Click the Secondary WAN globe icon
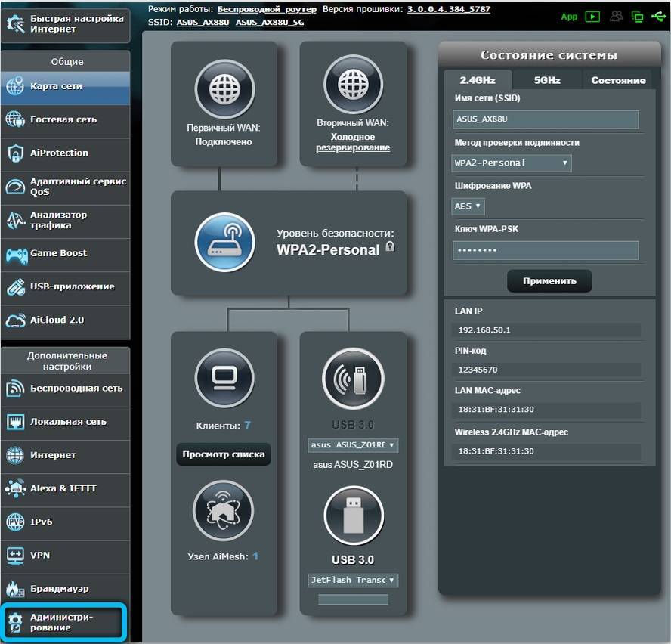 [353, 86]
